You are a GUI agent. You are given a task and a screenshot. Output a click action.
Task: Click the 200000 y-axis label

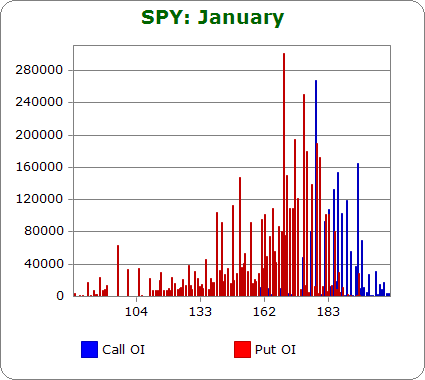coord(39,135)
